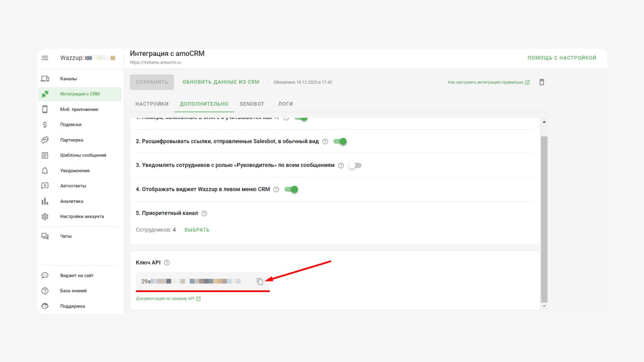Click the Аналитика bar chart icon
644x362 pixels.
click(x=45, y=201)
